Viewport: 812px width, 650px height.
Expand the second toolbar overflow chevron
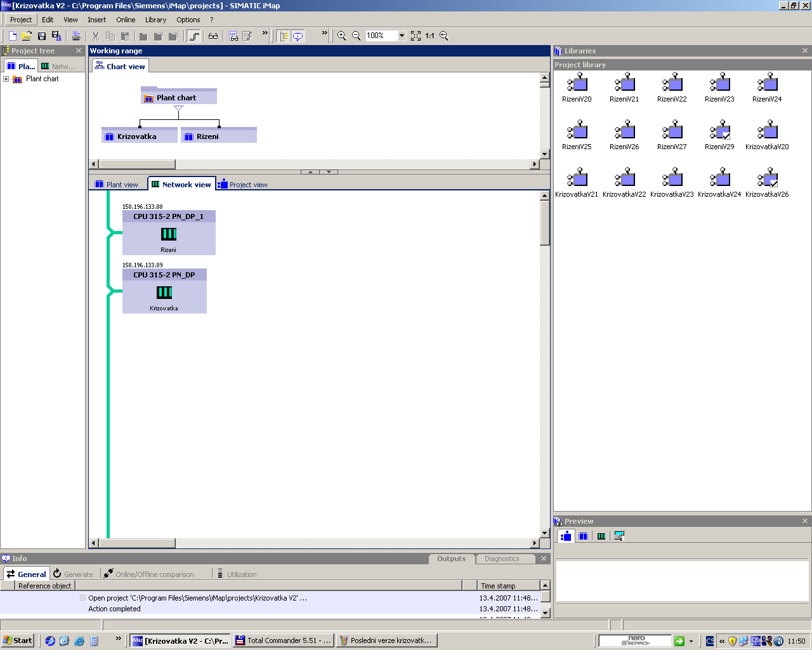pyautogui.click(x=325, y=33)
